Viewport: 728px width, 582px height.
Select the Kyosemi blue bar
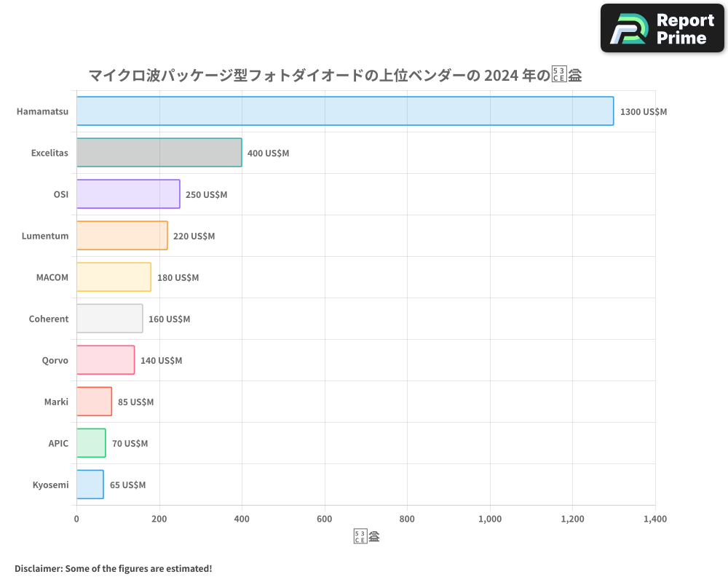tap(89, 485)
